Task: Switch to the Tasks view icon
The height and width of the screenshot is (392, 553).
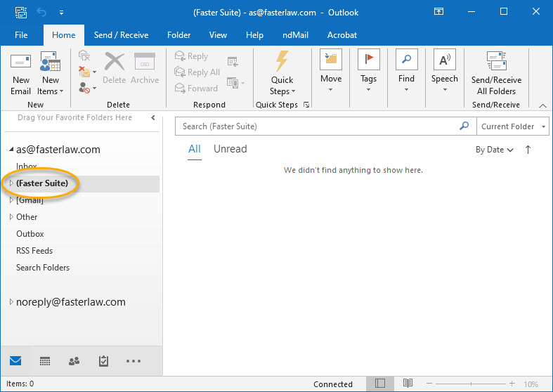Action: [103, 361]
